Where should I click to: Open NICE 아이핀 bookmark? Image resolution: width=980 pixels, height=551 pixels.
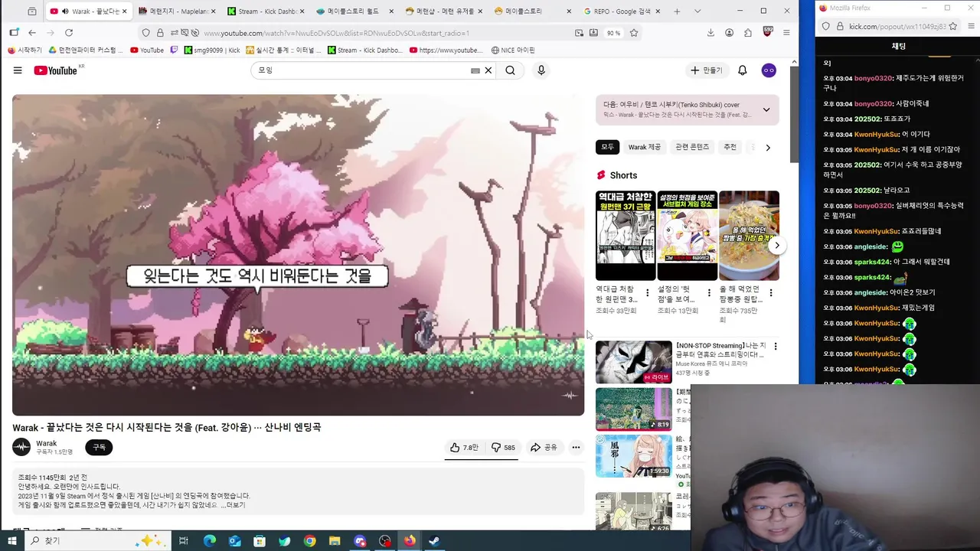click(x=512, y=50)
